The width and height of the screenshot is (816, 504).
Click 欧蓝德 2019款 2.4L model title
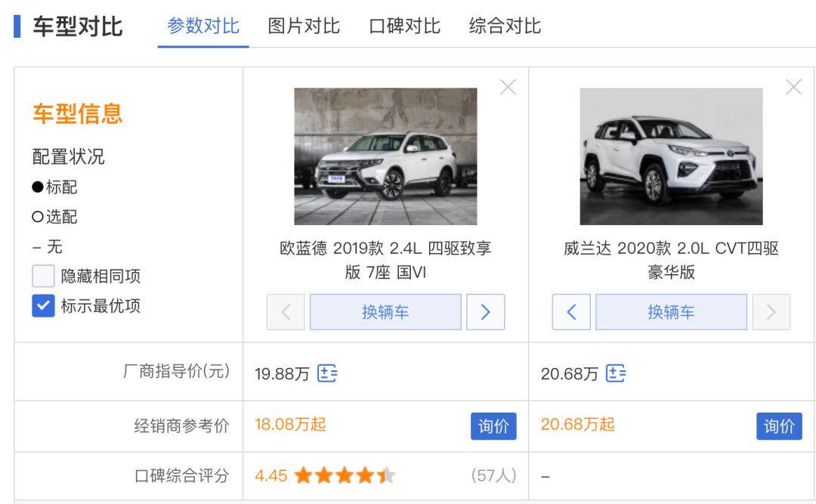(385, 260)
